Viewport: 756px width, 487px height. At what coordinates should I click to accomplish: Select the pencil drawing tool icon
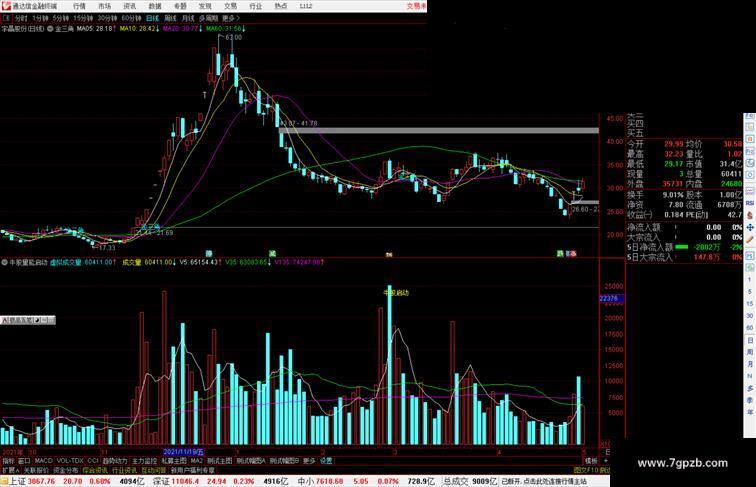click(750, 239)
